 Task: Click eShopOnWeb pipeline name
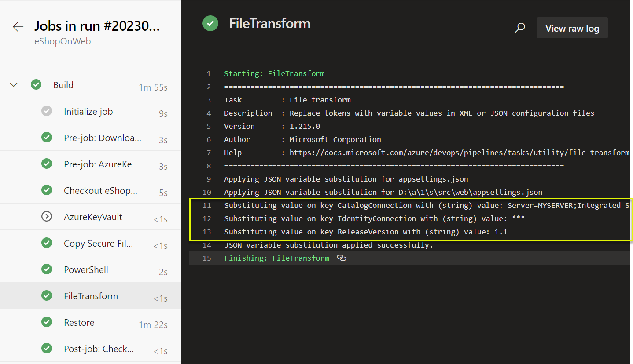coord(63,41)
